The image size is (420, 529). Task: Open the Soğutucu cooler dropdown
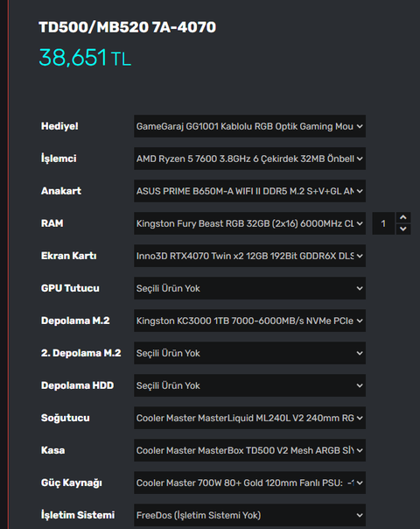[x=249, y=418]
